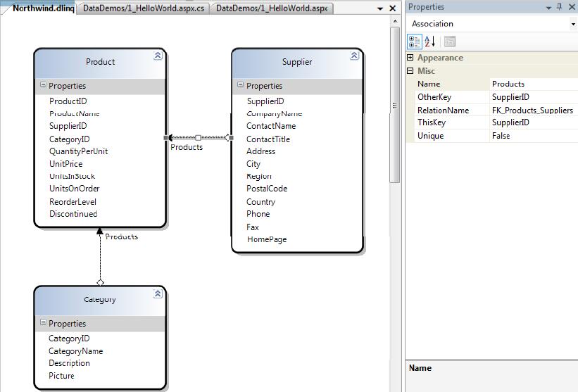Select UnitPrice property
The width and height of the screenshot is (578, 392).
click(66, 164)
